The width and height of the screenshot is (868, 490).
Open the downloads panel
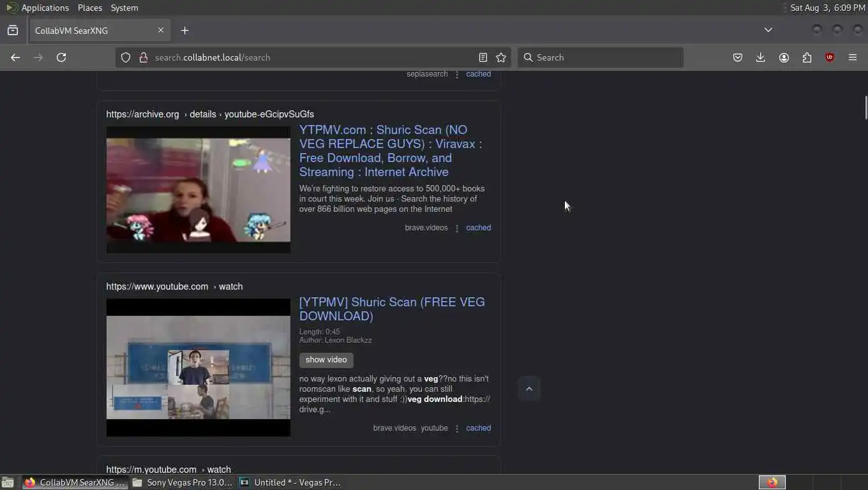tap(761, 57)
